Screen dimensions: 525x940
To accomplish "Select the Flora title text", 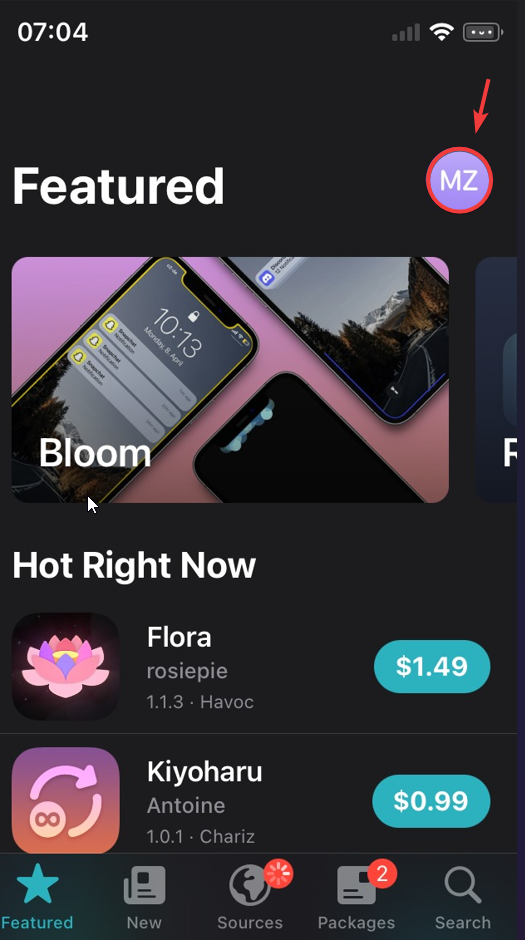I will coord(179,637).
